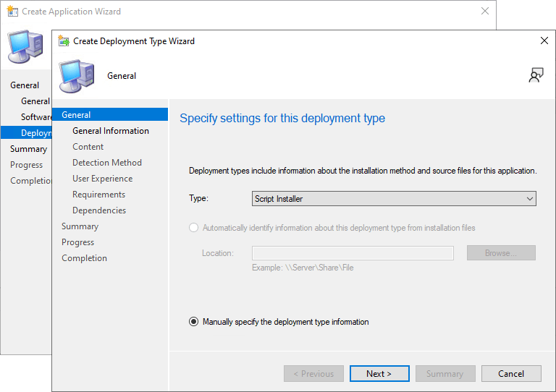Select Completion step in Create Application Wizard
This screenshot has height=392, width=556.
click(31, 181)
